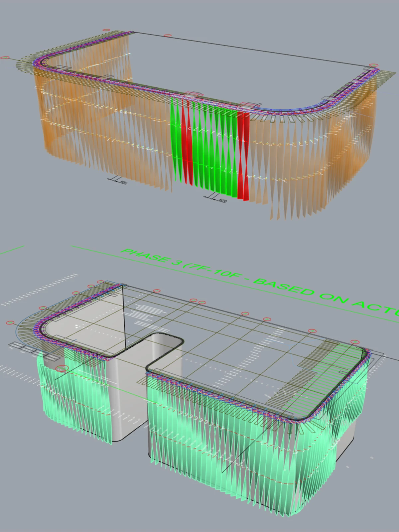Select leftmost red circle marker of lower model

(x=11, y=323)
